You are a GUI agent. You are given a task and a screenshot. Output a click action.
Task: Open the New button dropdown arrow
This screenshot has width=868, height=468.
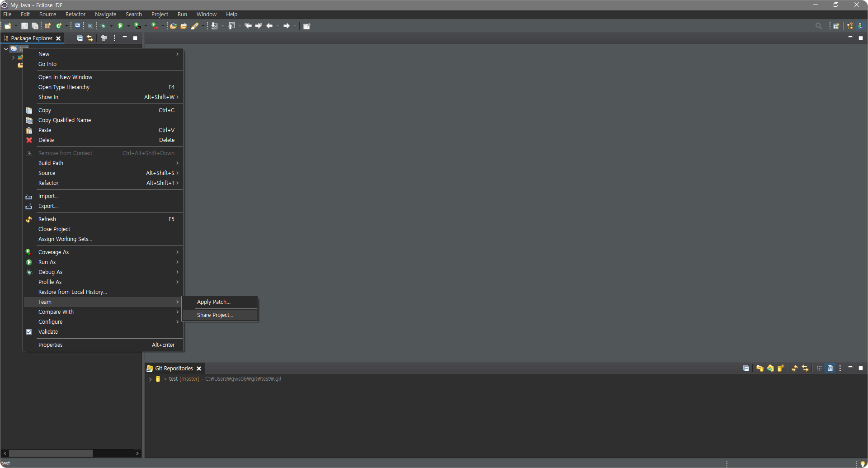pos(16,26)
